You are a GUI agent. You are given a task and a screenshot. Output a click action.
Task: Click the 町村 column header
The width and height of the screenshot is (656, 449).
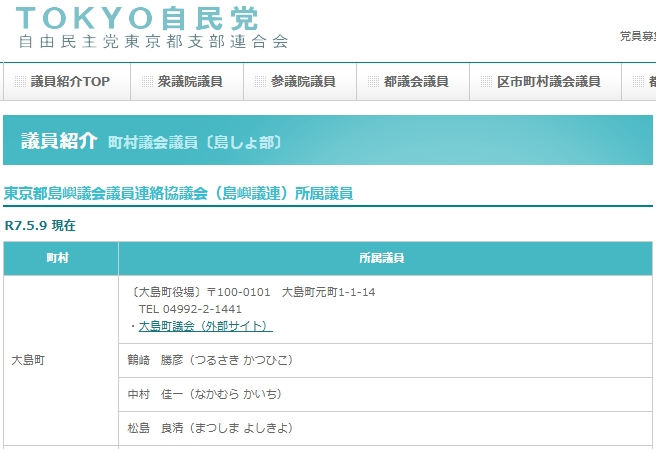click(x=59, y=258)
